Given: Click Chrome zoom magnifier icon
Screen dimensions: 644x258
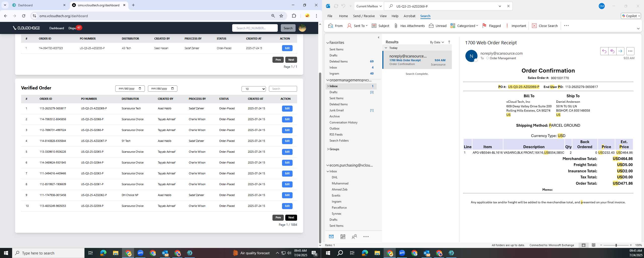Looking at the screenshot, I should [273, 16].
